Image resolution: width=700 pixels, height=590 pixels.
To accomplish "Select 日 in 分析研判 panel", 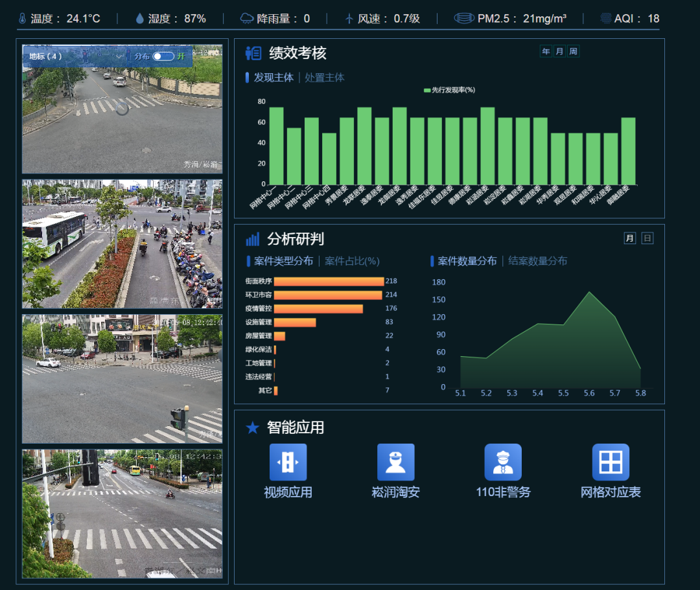I will [647, 238].
